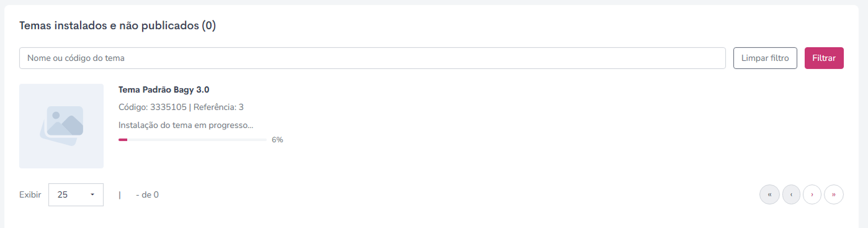Screen dimensions: 868x228
Task: Open the Exibir 25 items-per-page dropdown
Action: coord(76,194)
